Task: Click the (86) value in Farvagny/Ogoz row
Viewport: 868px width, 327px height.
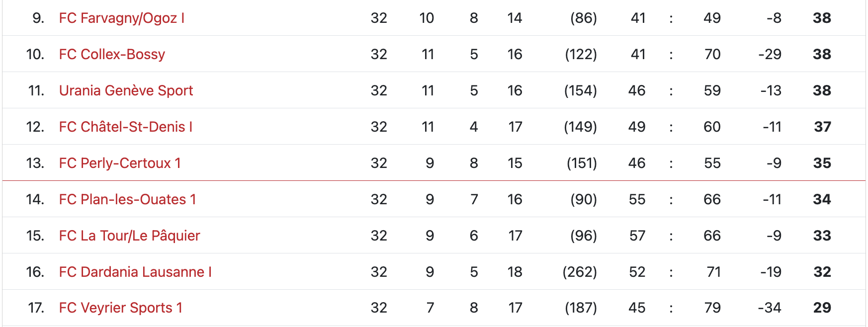Action: click(x=583, y=18)
